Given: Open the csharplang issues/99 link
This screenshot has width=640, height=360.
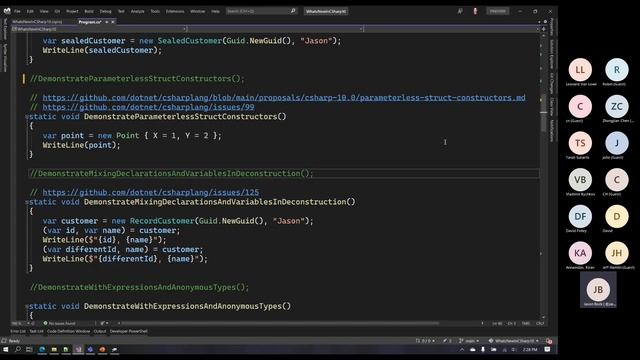Looking at the screenshot, I should pyautogui.click(x=148, y=107).
